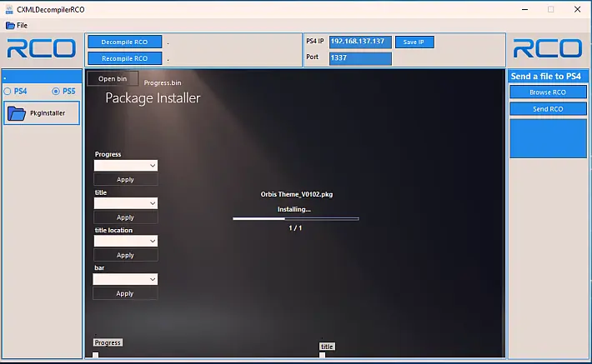This screenshot has height=364, width=592.
Task: Open the PkgInstaller item
Action: click(42, 112)
